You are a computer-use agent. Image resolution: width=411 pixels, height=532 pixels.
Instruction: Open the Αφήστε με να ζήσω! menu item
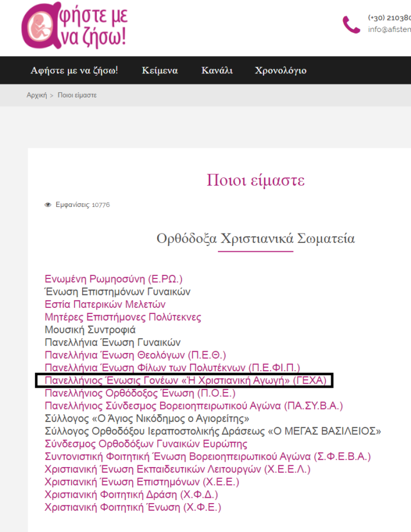[74, 70]
